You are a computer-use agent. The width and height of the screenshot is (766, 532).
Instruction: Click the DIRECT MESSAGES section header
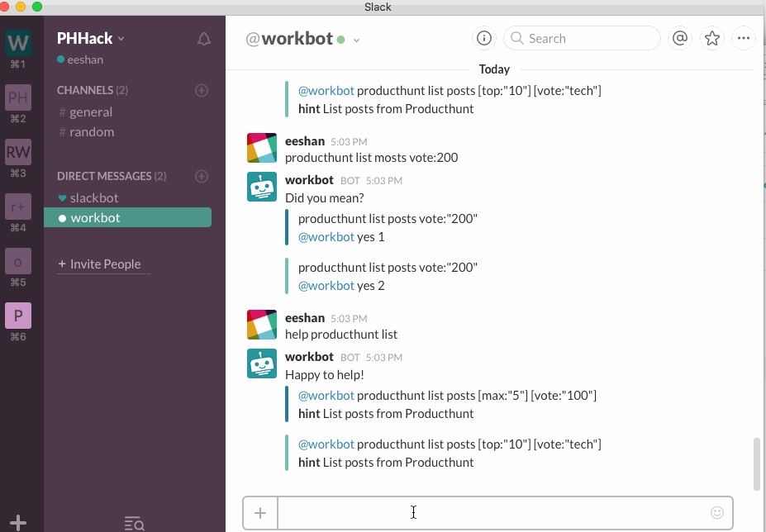[112, 176]
